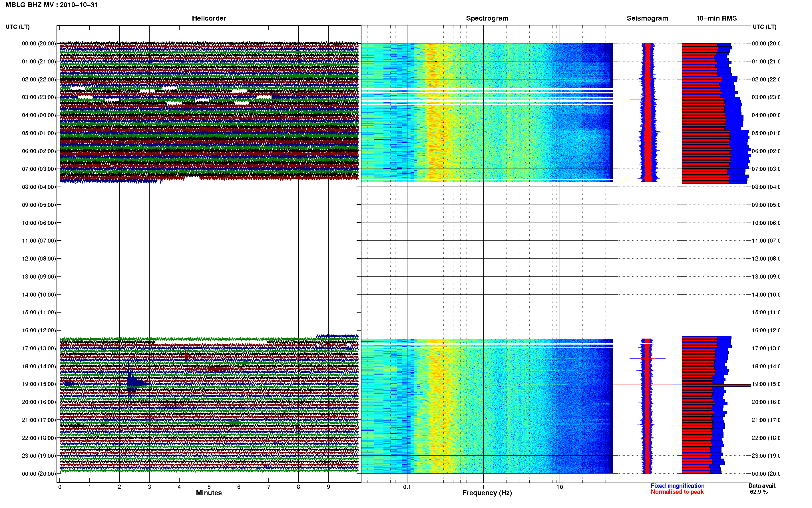Screen dimensions: 812x508
Task: Click the left '17:00 (13:00)' time label
Action: point(39,348)
